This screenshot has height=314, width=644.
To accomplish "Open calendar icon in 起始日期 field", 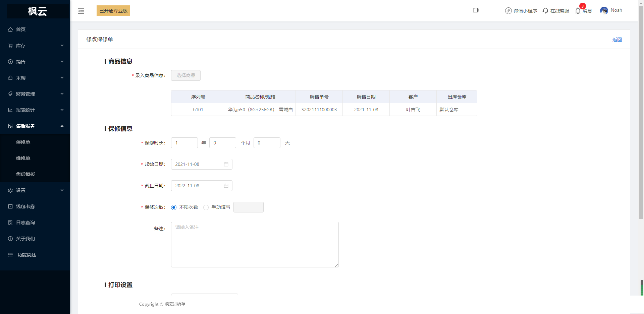I will (x=226, y=164).
